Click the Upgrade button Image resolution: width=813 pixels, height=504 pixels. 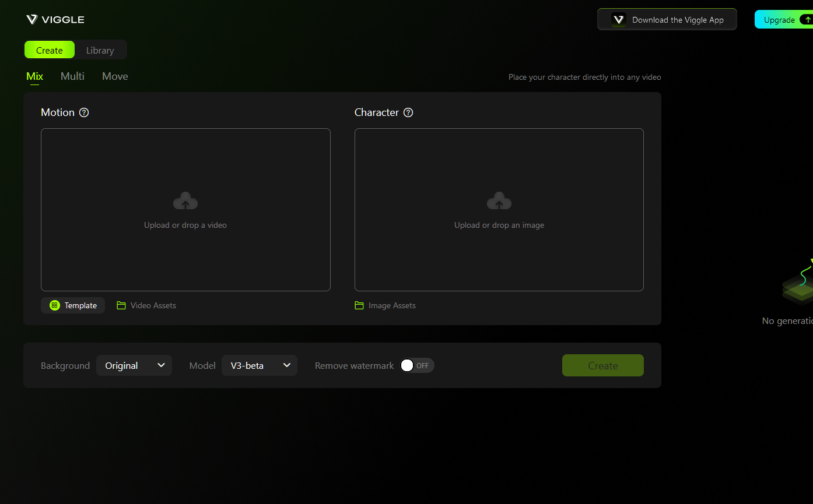click(x=784, y=20)
